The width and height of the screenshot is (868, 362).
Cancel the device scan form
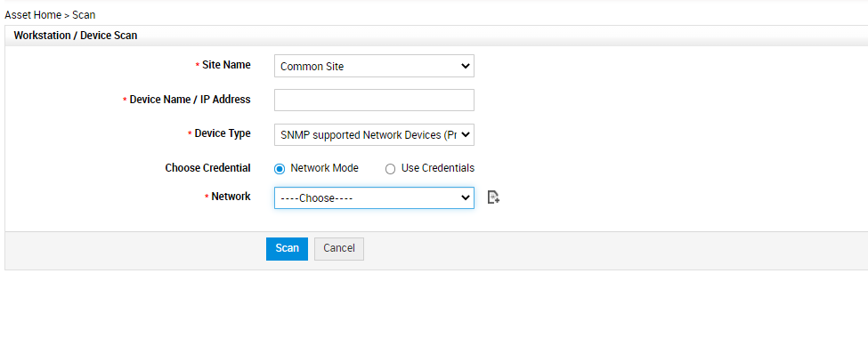339,248
